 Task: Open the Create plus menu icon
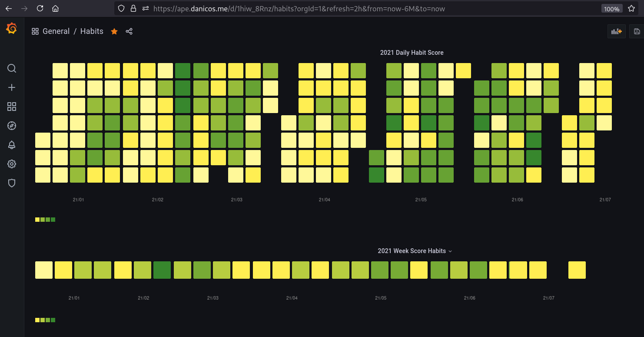[x=12, y=87]
